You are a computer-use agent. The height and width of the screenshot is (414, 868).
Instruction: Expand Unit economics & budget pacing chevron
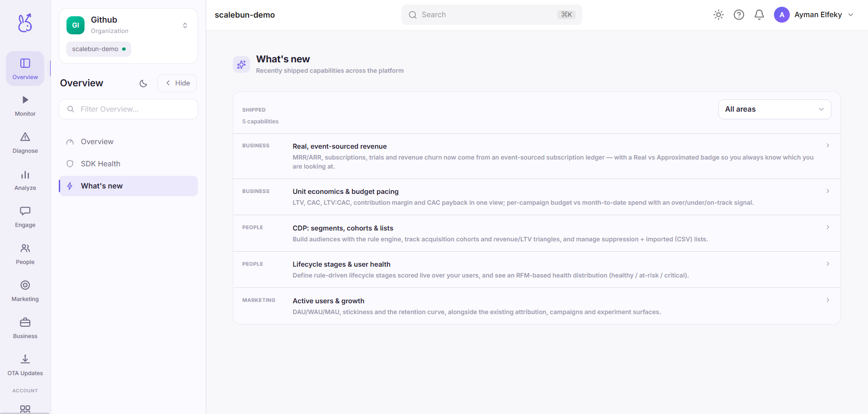coord(828,191)
